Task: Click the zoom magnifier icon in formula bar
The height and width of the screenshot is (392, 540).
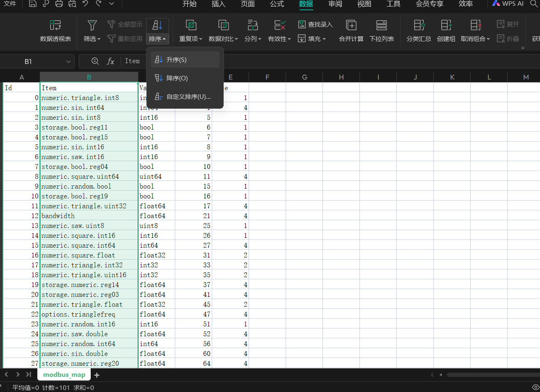Action: [x=95, y=61]
